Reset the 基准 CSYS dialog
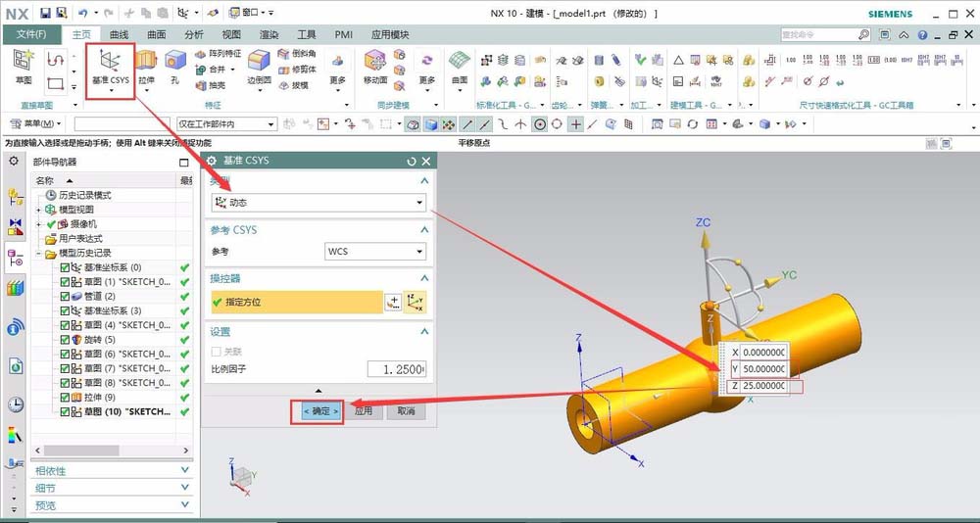This screenshot has height=523, width=980. coord(412,162)
